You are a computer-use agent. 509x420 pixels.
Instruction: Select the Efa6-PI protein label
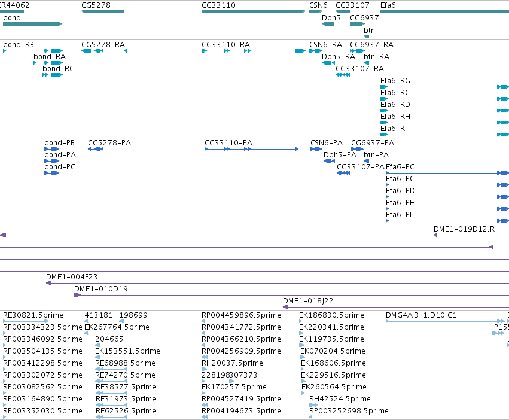pos(398,215)
